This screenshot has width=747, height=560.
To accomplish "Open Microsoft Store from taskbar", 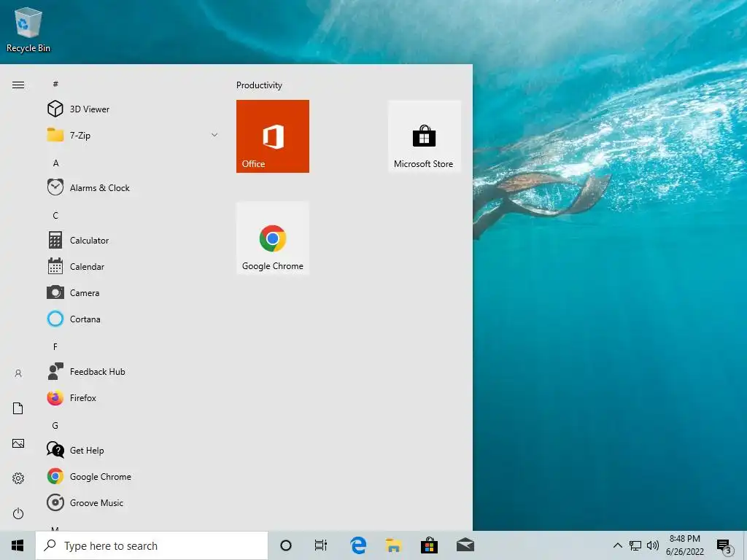I will (429, 545).
